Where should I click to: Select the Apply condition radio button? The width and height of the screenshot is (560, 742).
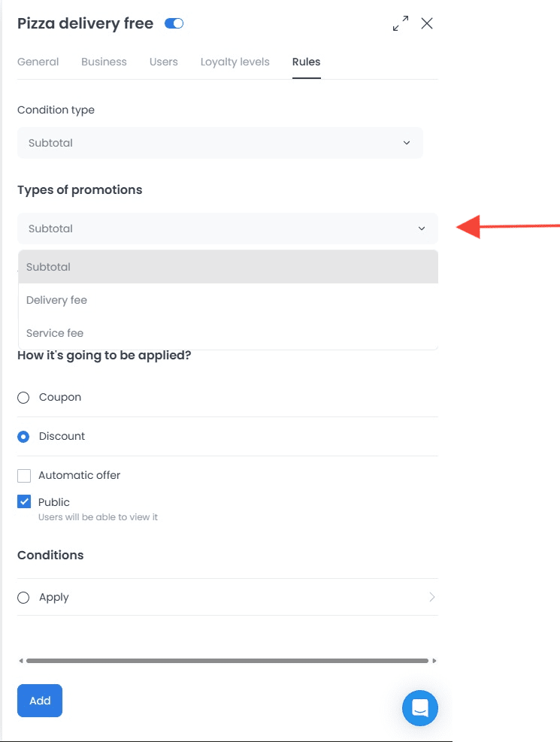(x=23, y=597)
